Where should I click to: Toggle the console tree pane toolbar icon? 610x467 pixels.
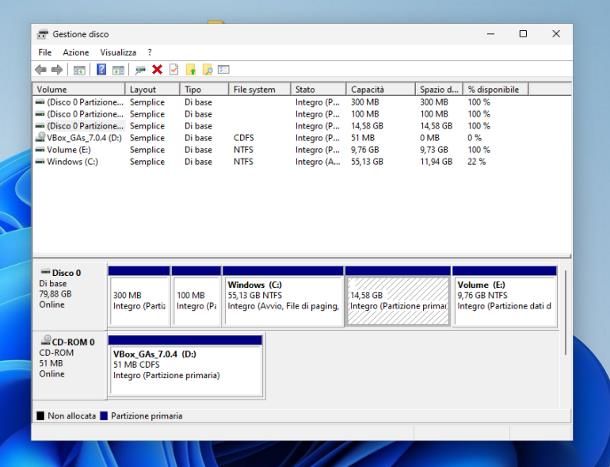79,70
